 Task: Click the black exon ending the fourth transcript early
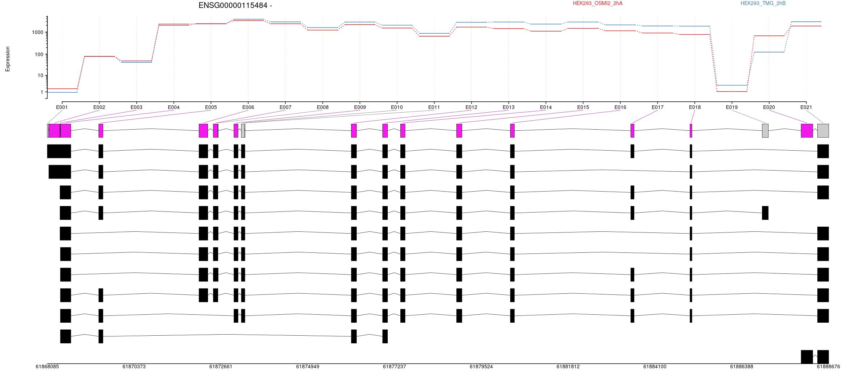pyautogui.click(x=765, y=213)
